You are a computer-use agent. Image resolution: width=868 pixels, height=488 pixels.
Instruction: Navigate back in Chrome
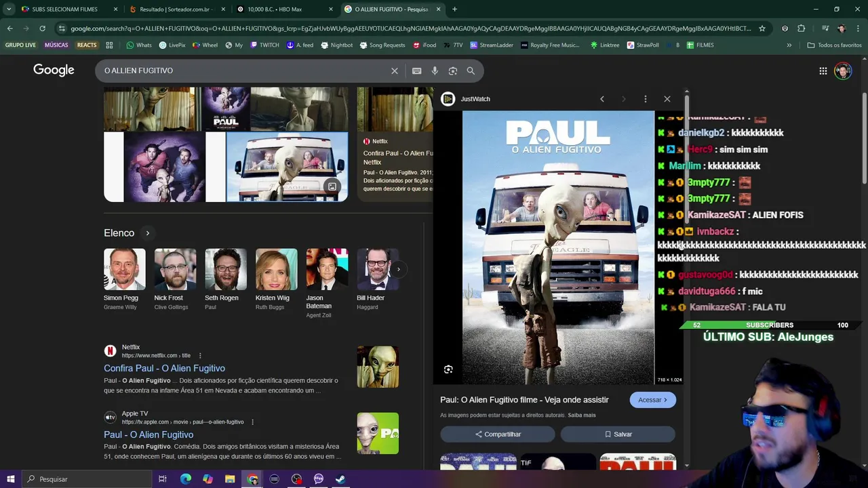point(9,28)
